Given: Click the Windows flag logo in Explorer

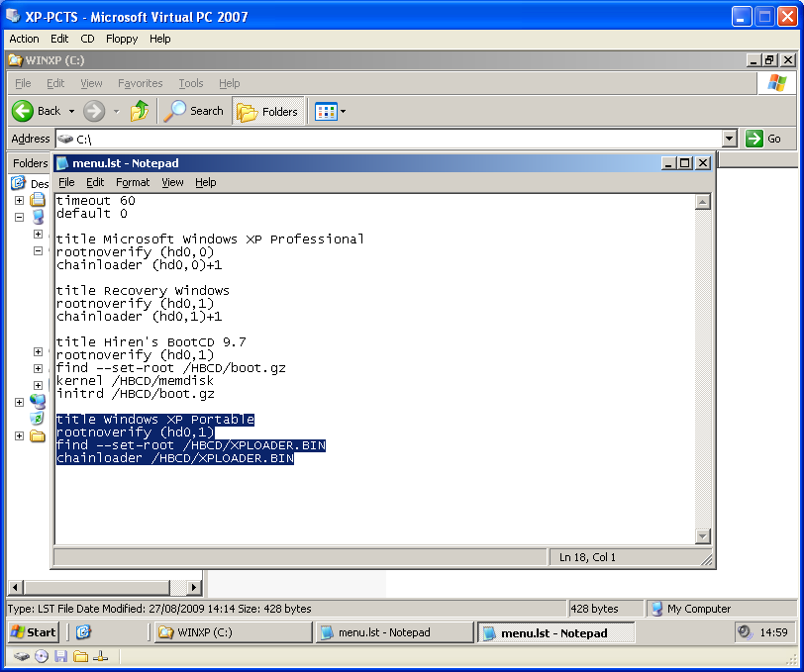Looking at the screenshot, I should 777,83.
